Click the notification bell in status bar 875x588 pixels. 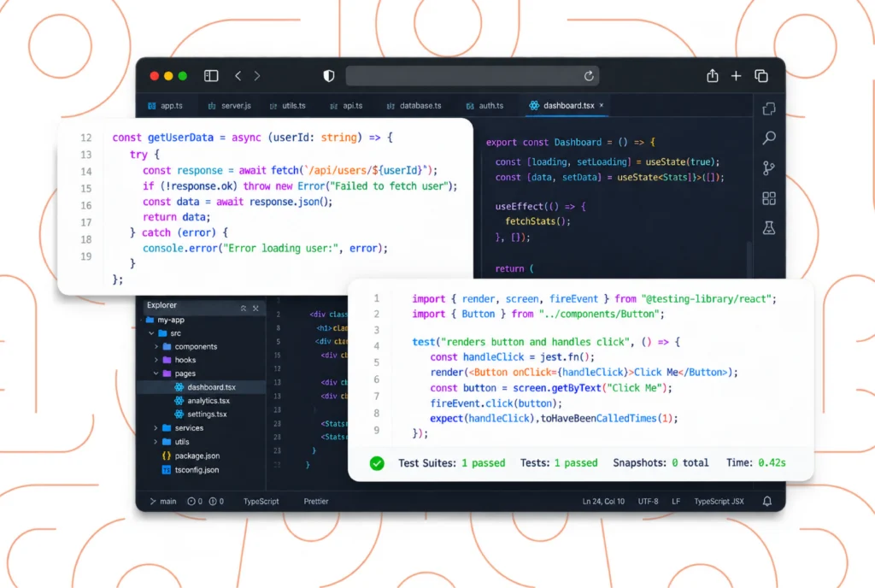[767, 501]
